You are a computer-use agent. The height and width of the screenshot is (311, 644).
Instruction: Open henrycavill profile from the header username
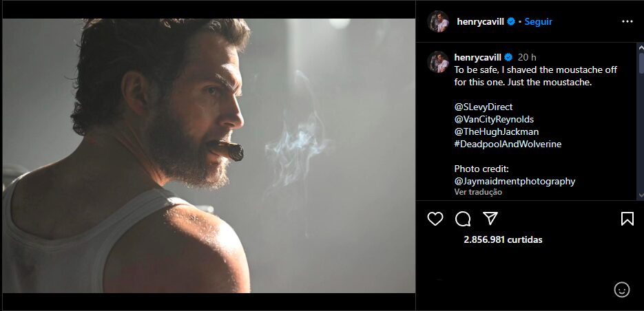coord(481,21)
